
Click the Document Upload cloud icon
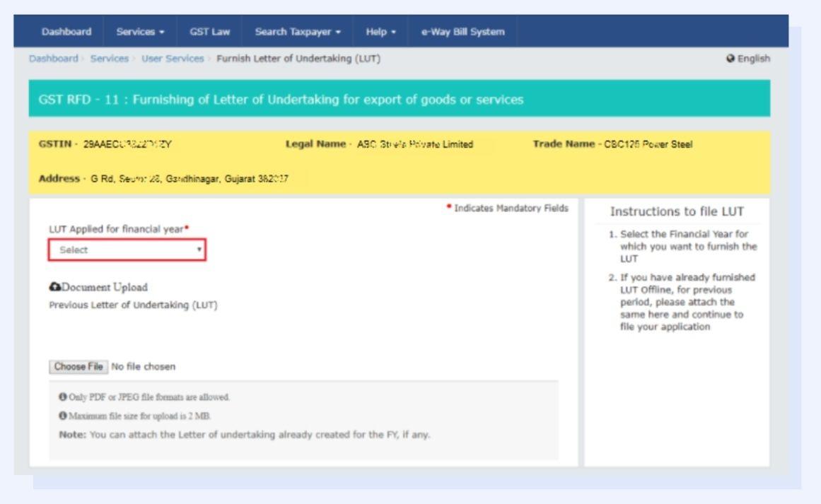pos(55,287)
